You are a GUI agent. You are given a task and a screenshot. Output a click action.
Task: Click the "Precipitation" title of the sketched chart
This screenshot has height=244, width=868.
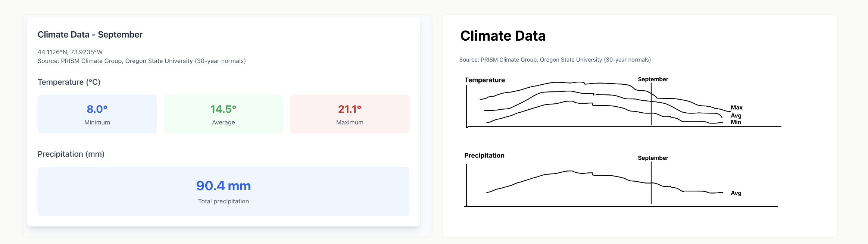[484, 155]
